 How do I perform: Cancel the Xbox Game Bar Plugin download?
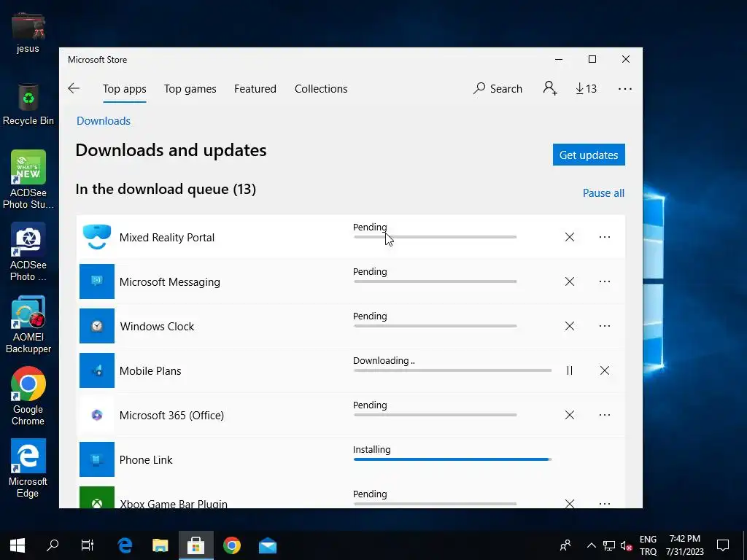(x=569, y=503)
